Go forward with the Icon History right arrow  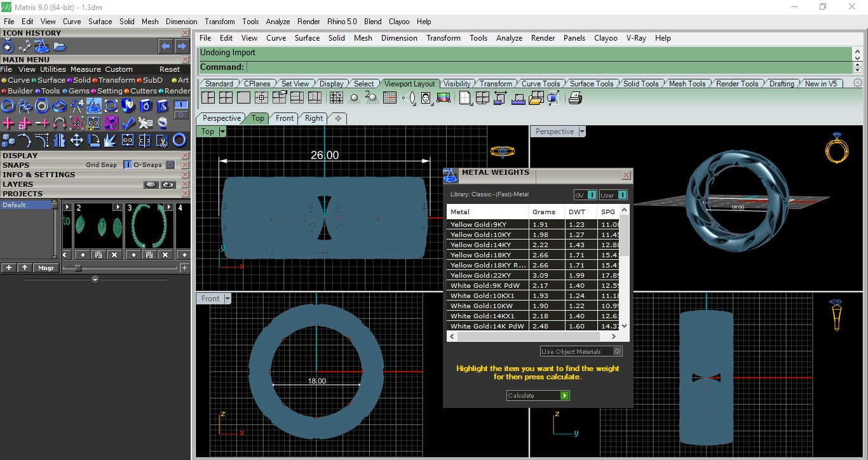tap(182, 46)
